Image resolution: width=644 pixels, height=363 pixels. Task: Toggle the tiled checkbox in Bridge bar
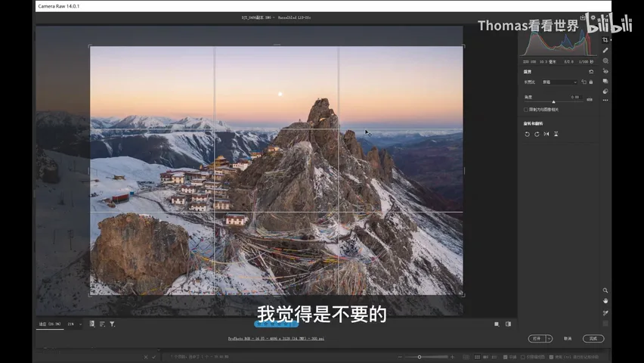505,357
